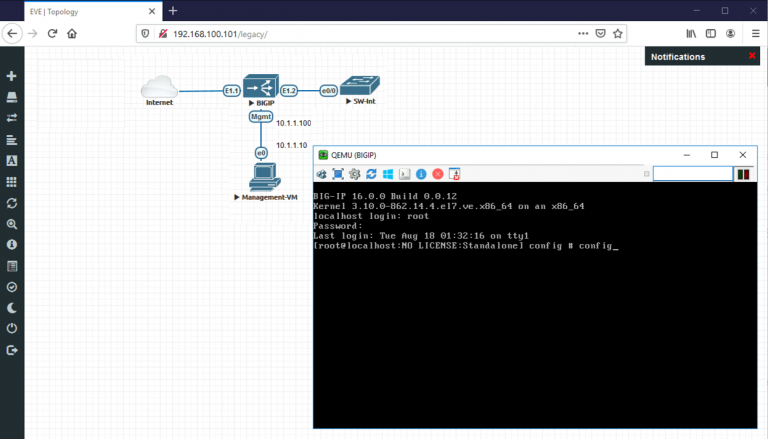Click QEMU refresh screen icon
Viewport: 768px width, 439px height.
(x=371, y=174)
